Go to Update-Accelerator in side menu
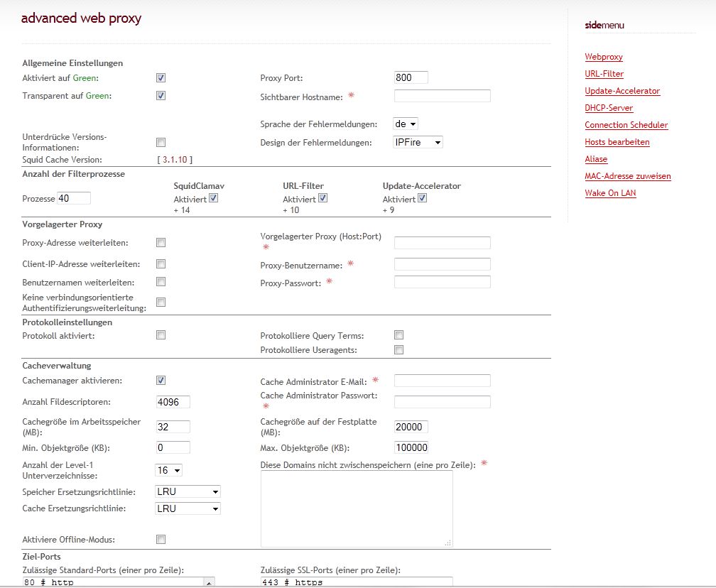This screenshot has height=588, width=716. 622,91
